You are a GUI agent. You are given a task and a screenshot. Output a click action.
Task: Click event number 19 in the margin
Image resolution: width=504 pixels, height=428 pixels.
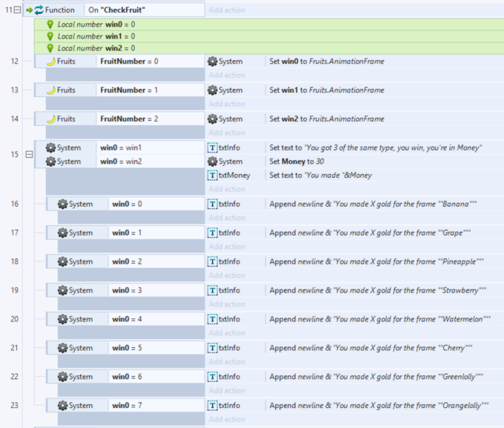pos(15,290)
